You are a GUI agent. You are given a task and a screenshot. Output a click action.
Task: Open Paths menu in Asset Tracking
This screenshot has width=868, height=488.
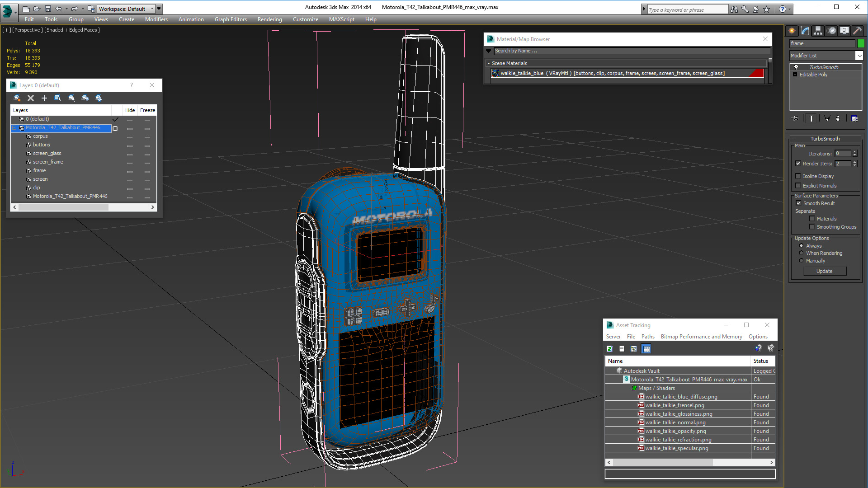point(648,337)
